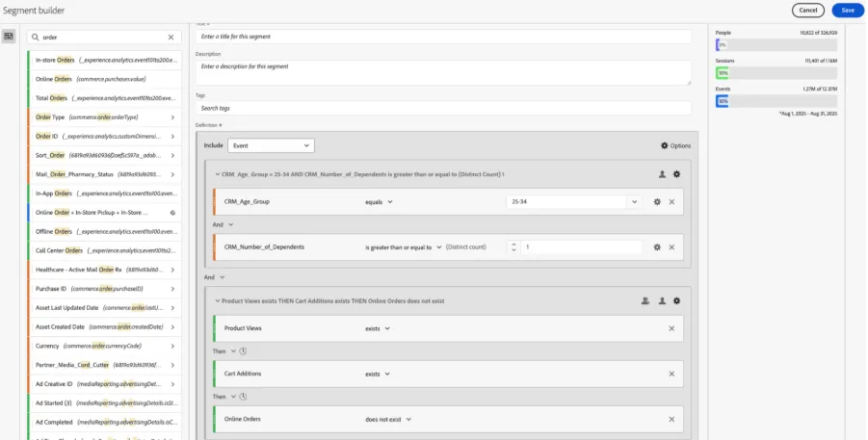868x440 pixels.
Task: Open clock time constraint after Cart Additions
Action: (x=243, y=397)
